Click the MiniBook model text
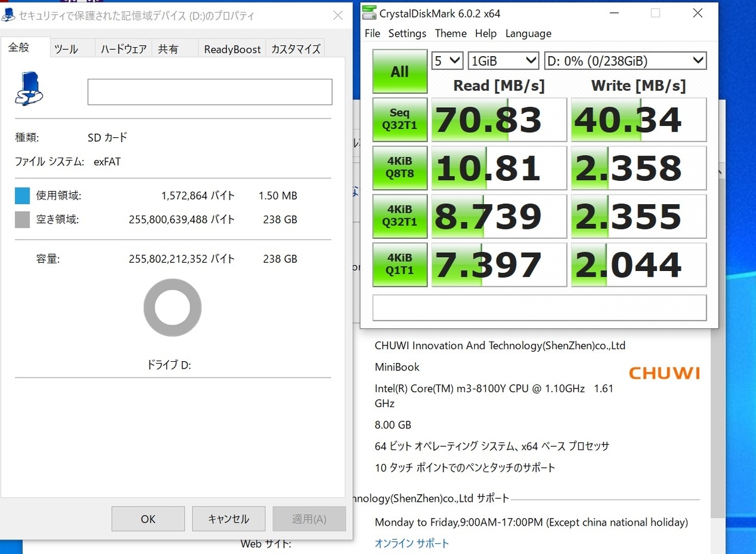This screenshot has height=554, width=756. coord(397,367)
